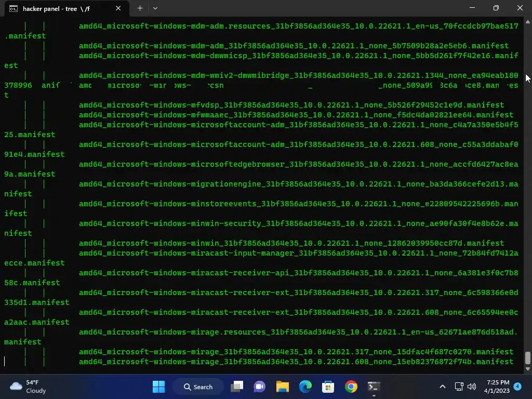Click the mirage 22621.317 manifest line

click(x=296, y=352)
